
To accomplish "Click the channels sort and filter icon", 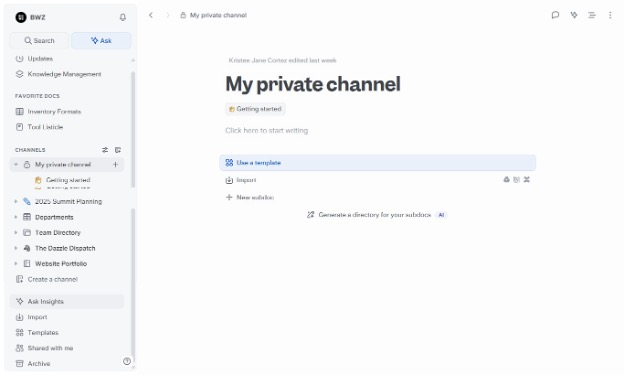I will tap(105, 150).
